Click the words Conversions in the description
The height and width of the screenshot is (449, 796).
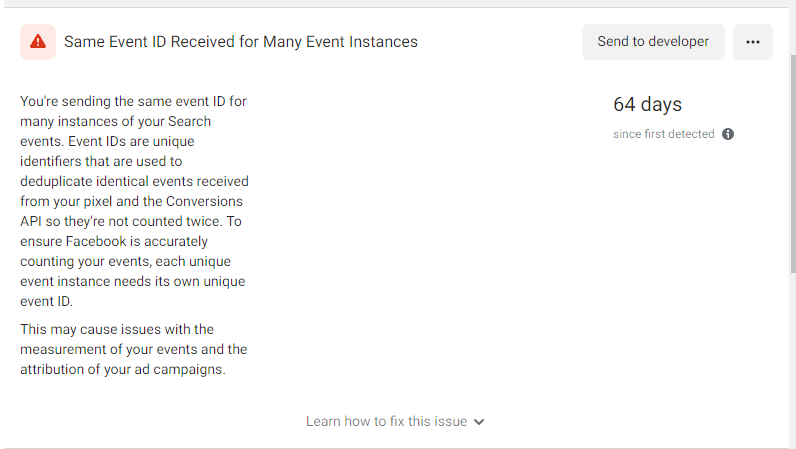click(204, 202)
